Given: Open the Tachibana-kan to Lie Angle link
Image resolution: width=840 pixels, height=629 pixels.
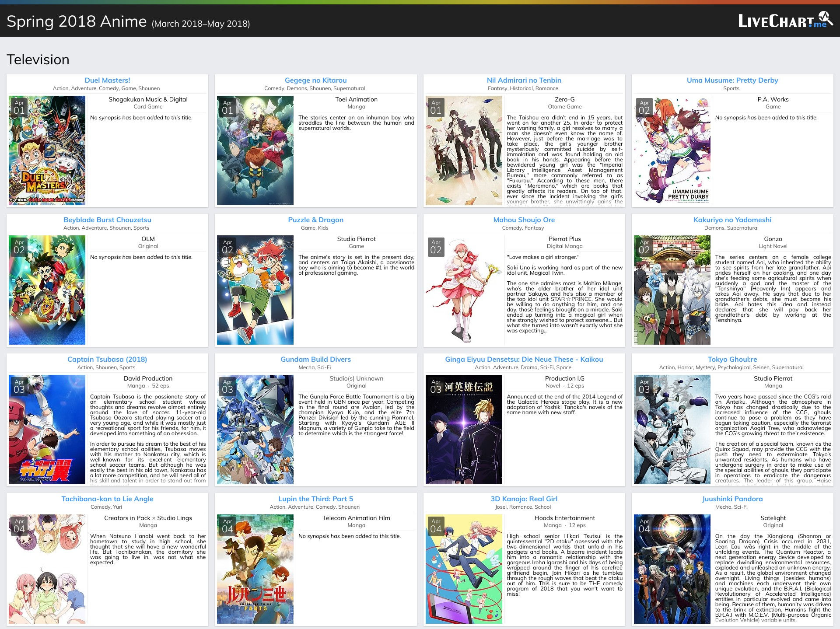Looking at the screenshot, I should [107, 499].
